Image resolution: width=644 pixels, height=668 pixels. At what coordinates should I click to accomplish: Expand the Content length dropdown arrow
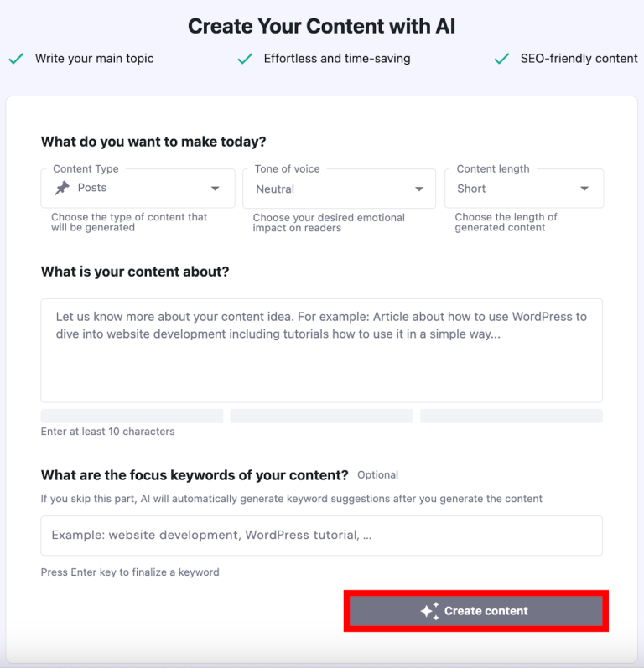tap(584, 189)
